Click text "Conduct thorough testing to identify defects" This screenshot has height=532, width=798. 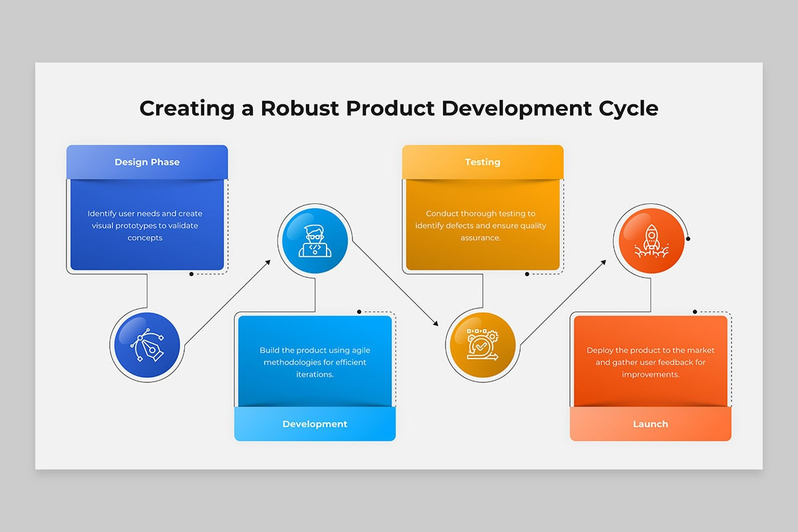tap(481, 219)
